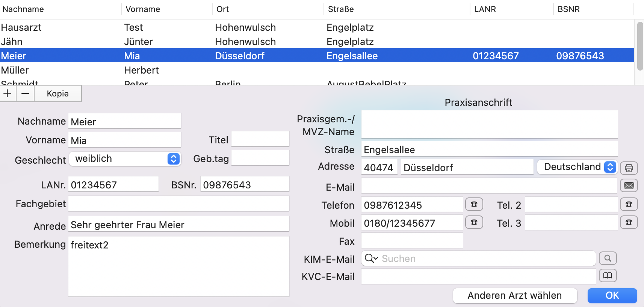This screenshot has width=644, height=307.
Task: Dial Tel. 3 with its phone icon
Action: [x=629, y=222]
